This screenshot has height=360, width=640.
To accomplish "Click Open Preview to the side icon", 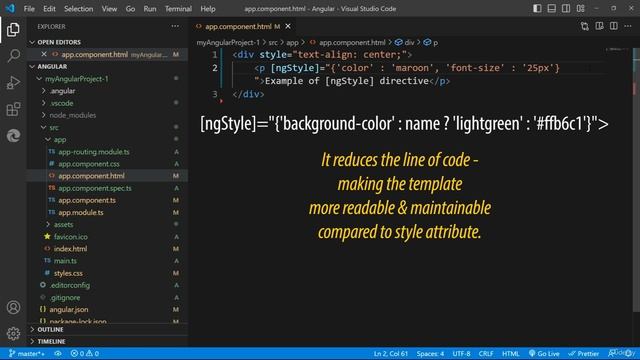I will tap(599, 27).
